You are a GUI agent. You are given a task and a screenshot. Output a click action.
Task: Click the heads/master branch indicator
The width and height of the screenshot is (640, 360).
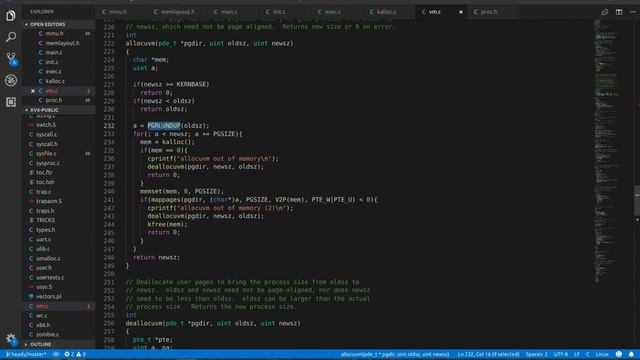coord(26,354)
